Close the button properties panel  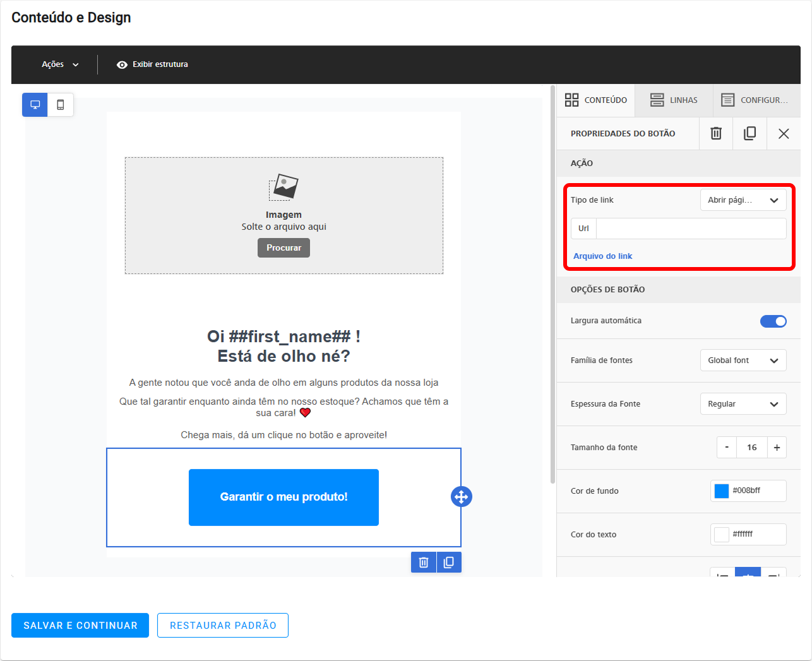(784, 133)
